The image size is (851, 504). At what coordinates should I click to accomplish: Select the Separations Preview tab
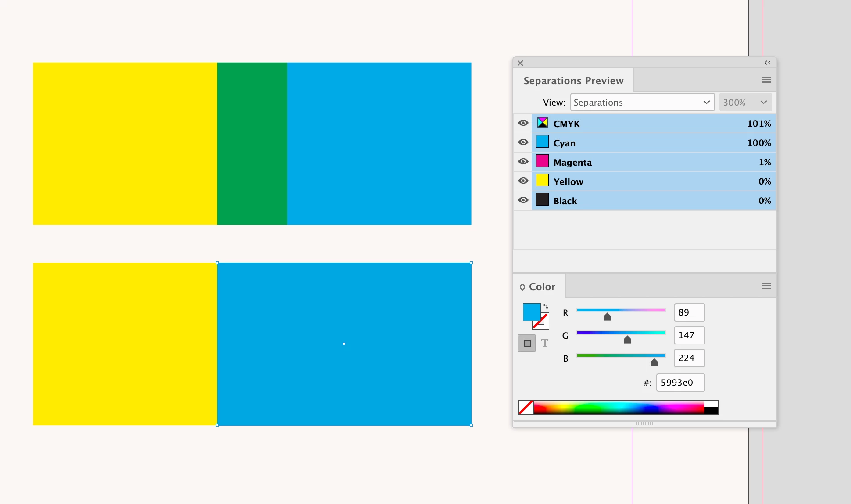point(573,81)
